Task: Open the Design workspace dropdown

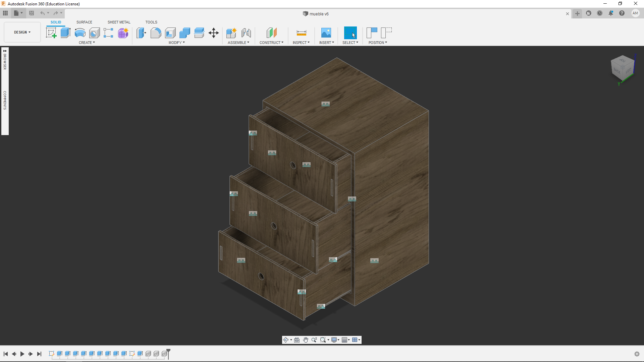Action: click(22, 32)
